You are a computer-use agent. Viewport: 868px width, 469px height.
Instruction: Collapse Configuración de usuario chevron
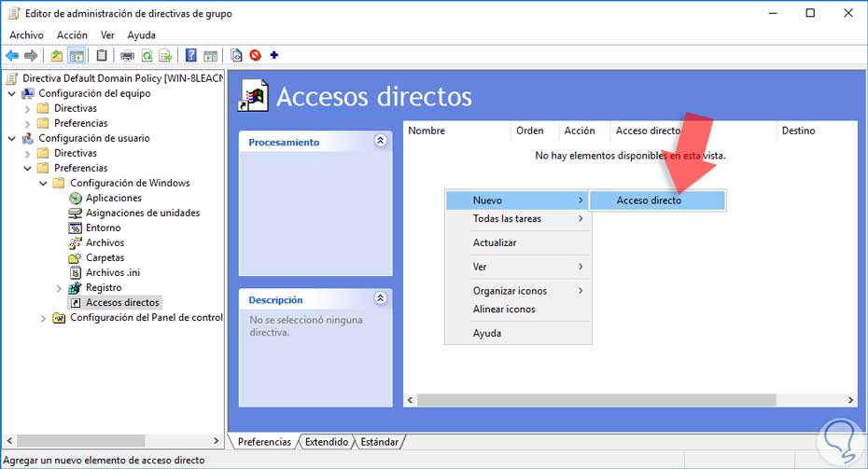11,139
